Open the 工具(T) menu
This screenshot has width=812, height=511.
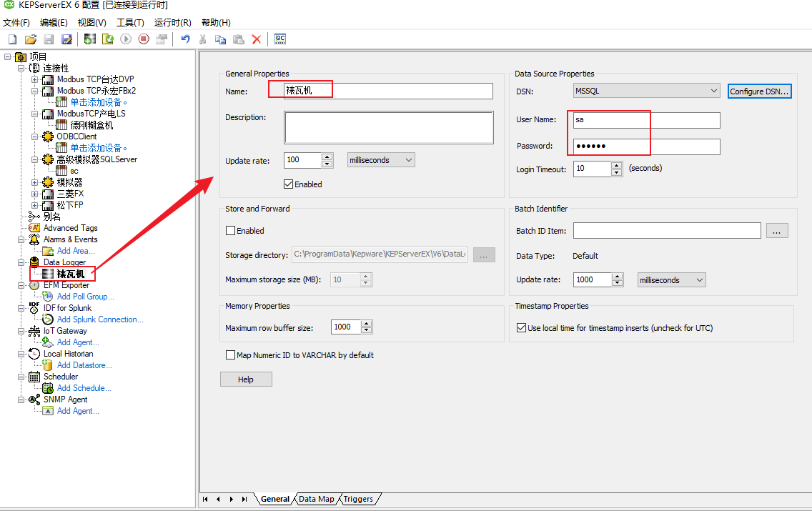(130, 23)
